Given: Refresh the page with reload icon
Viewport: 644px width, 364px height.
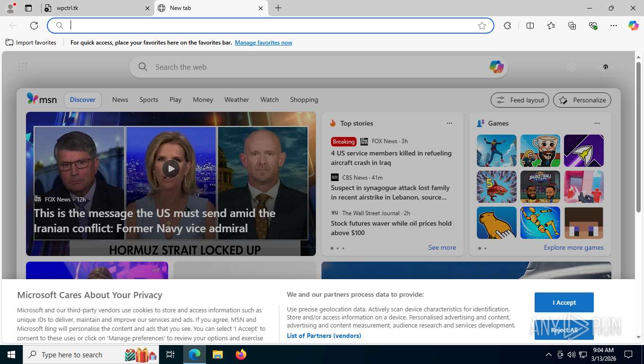Looking at the screenshot, I should tap(34, 26).
